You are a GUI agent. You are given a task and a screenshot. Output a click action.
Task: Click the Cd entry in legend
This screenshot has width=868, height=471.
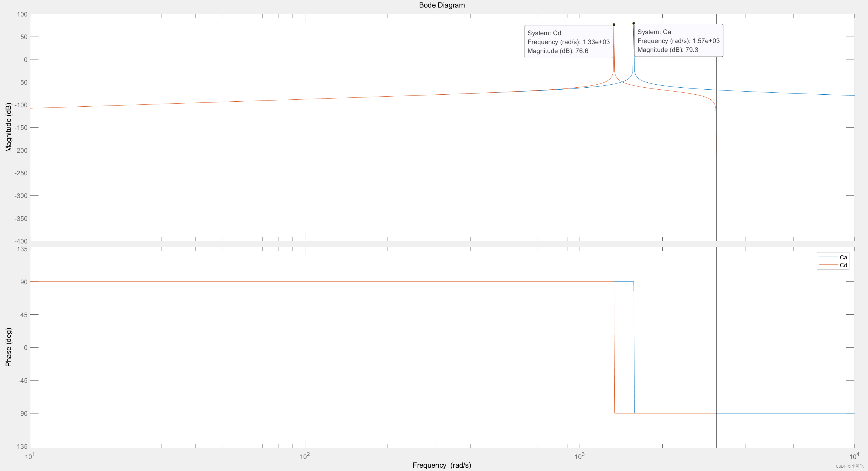[x=833, y=265]
